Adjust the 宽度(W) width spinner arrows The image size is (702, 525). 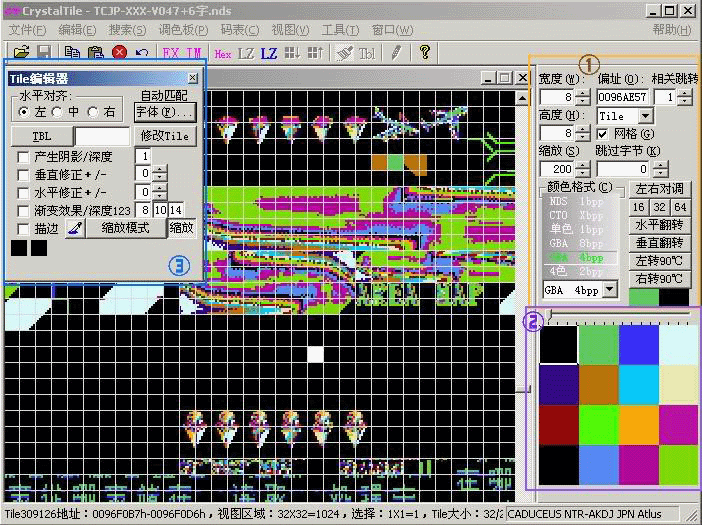click(582, 97)
